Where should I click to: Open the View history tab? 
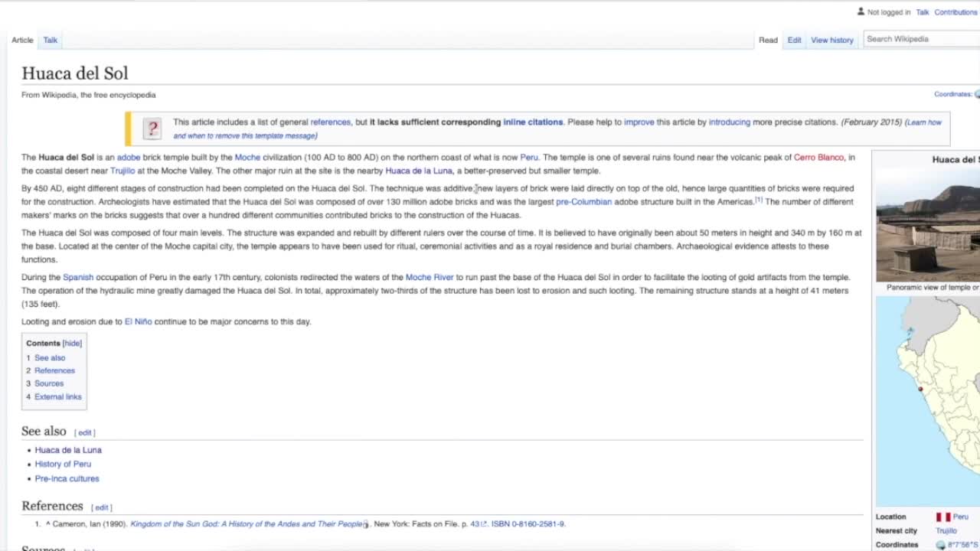(832, 40)
